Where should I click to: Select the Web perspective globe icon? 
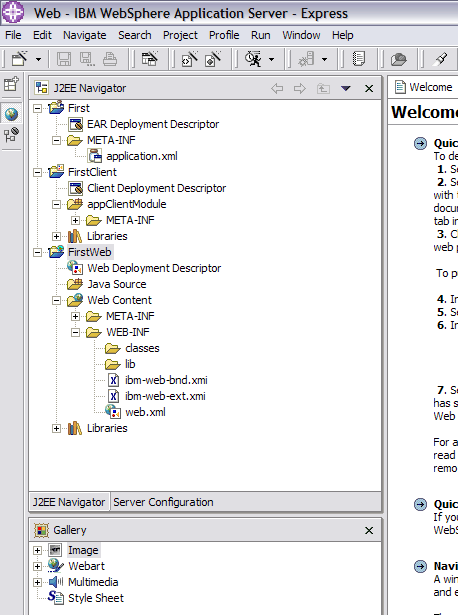(x=11, y=114)
